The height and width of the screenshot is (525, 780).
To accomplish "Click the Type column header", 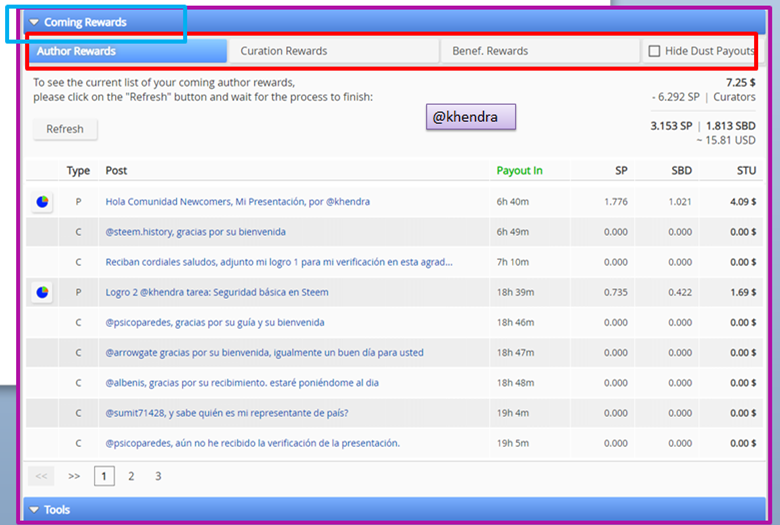I will 78,171.
